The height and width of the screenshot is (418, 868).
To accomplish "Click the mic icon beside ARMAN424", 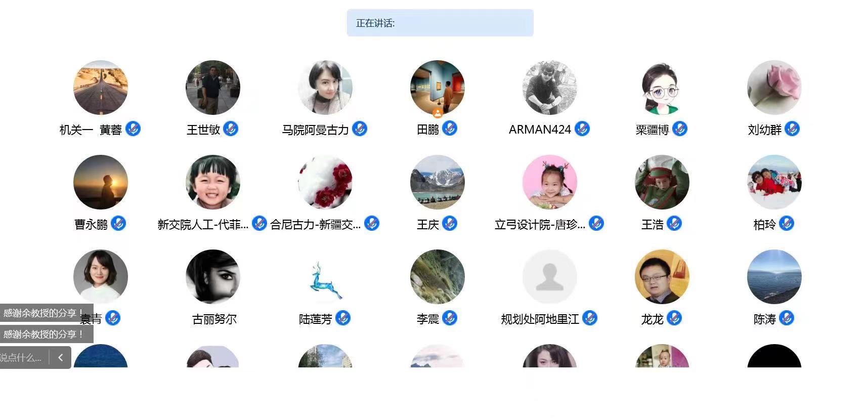I will 582,129.
